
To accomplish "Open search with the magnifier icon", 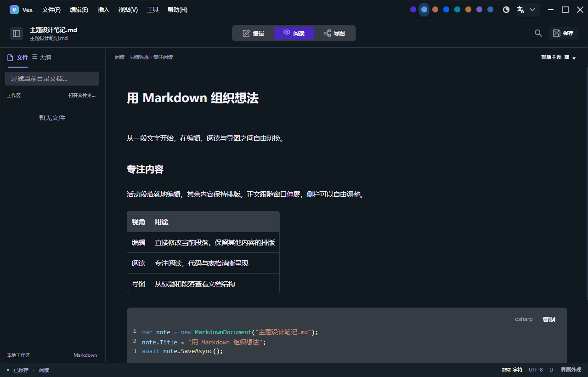I will tap(538, 33).
